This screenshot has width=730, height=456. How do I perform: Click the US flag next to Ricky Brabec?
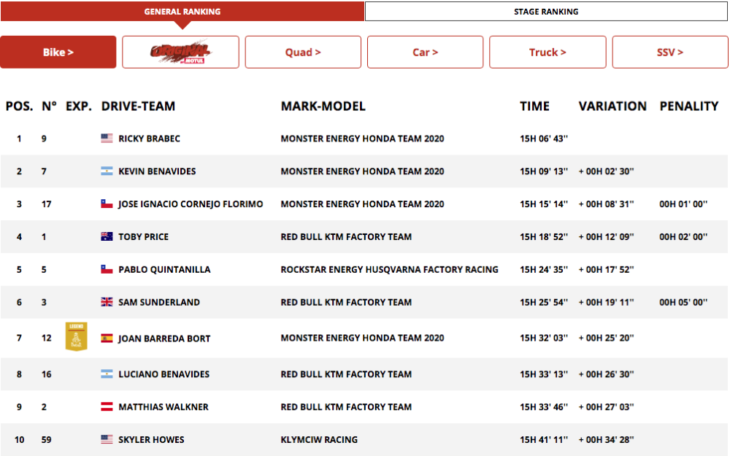tap(107, 138)
